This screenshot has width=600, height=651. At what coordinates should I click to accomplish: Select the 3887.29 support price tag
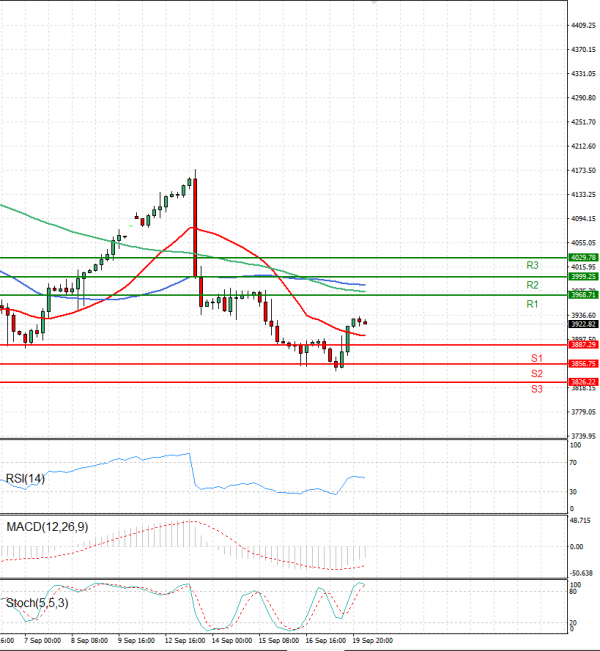(x=583, y=345)
